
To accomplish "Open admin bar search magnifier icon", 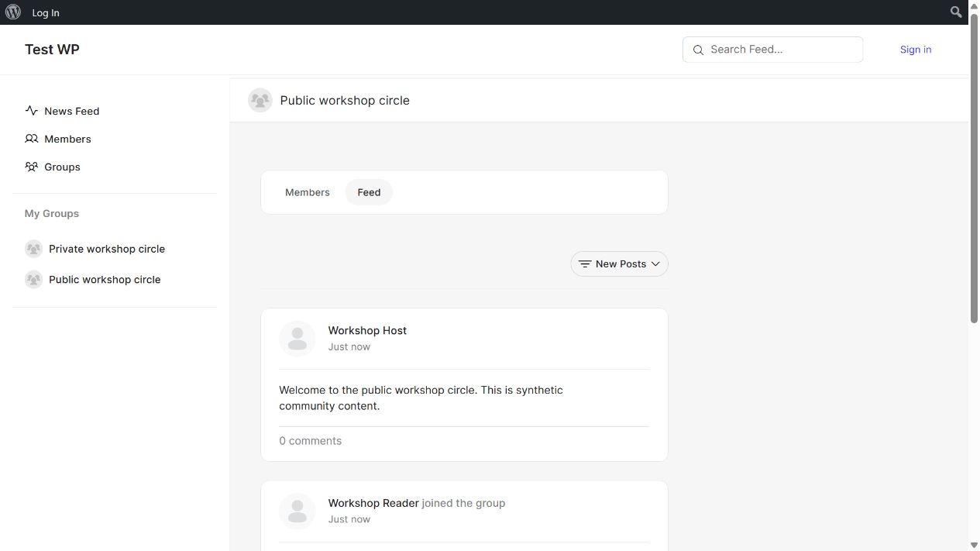I will click(x=956, y=12).
